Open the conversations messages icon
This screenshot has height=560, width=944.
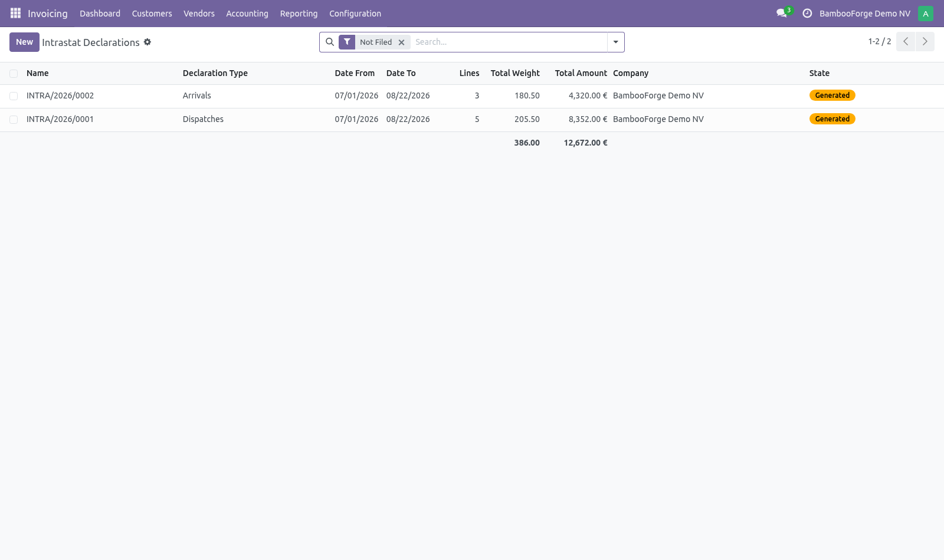pos(782,13)
